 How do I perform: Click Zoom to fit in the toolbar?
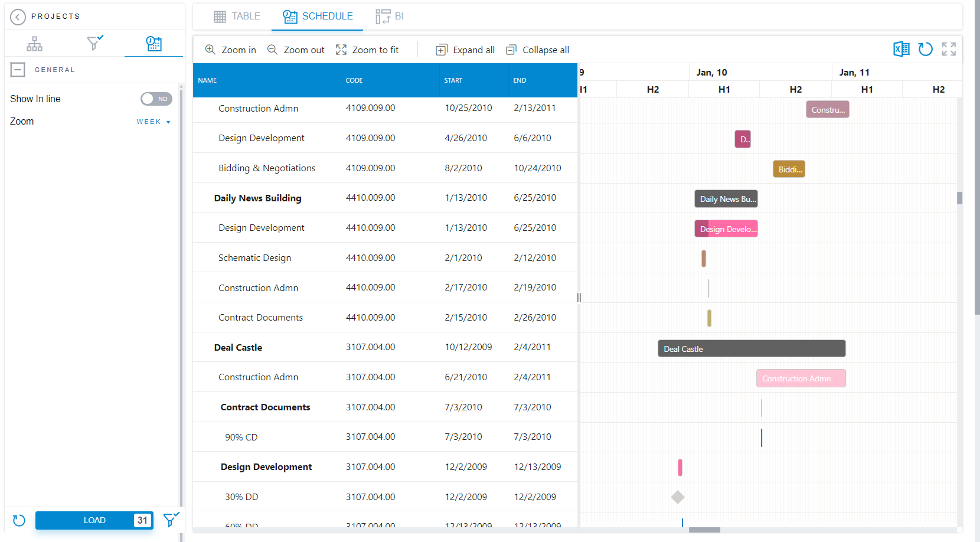tap(367, 50)
